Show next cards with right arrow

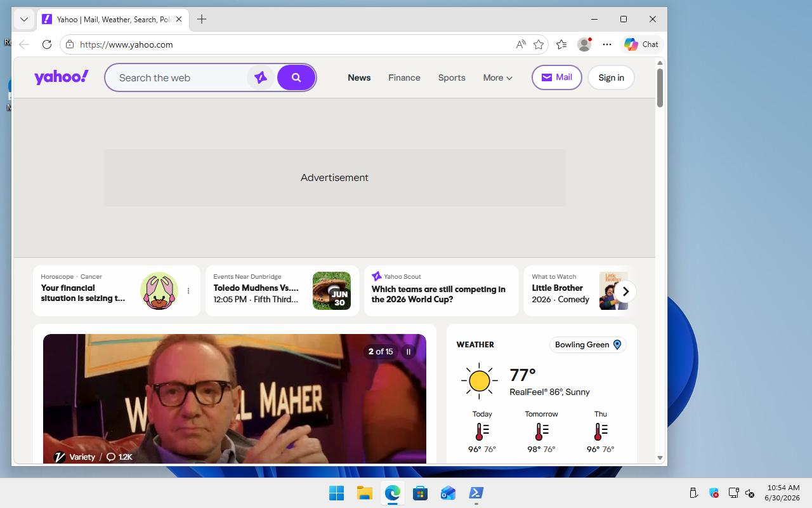pos(625,291)
